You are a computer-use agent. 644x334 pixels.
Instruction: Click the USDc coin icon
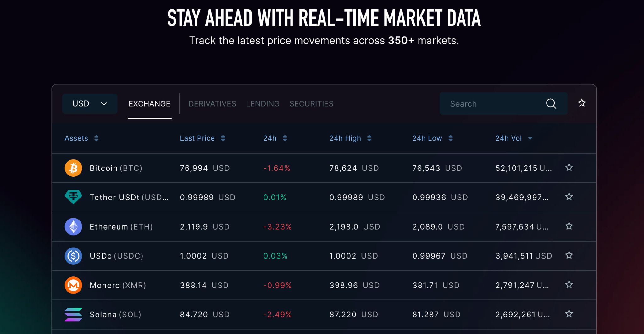73,256
